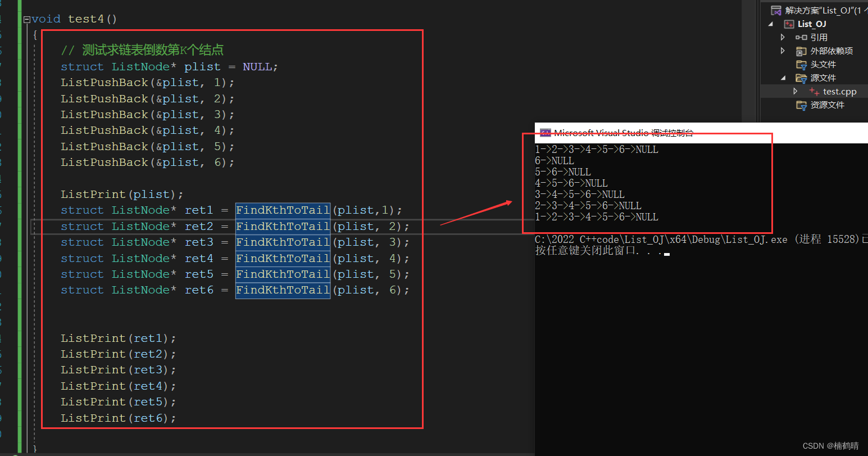This screenshot has width=868, height=456.
Task: Expand the 引用 node
Action: 783,37
